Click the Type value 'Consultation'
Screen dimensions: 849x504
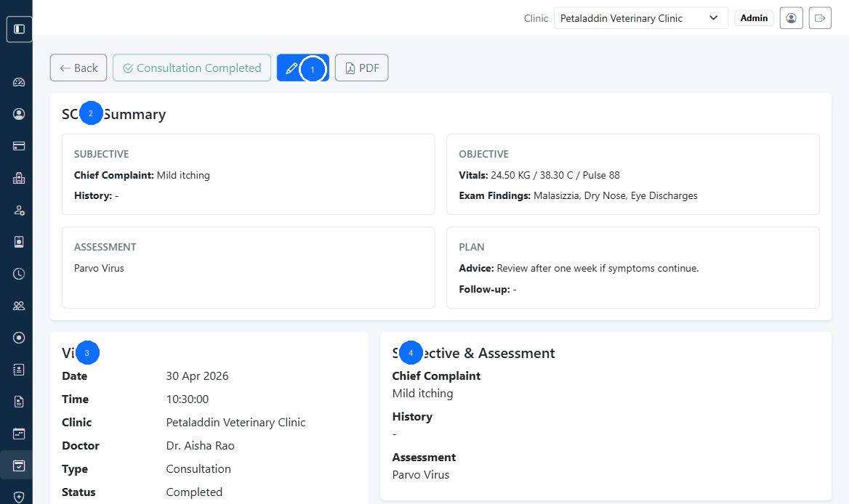pos(198,469)
